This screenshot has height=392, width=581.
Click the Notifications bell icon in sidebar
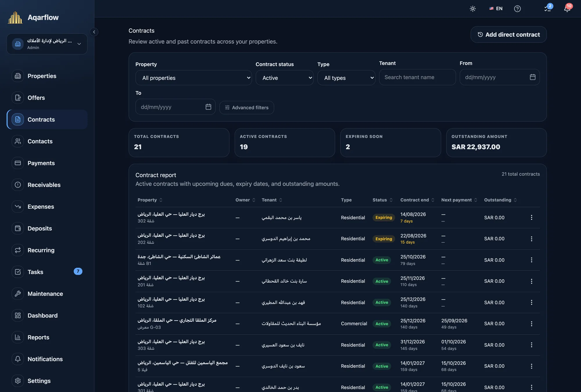18,359
